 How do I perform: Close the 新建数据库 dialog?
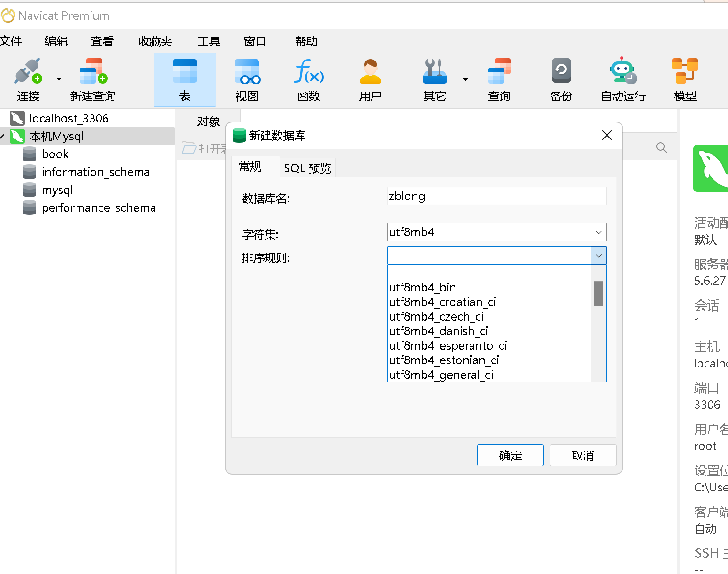click(607, 135)
